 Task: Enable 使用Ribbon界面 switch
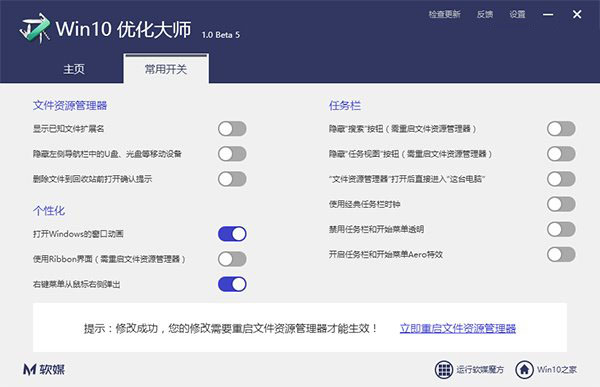(232, 259)
